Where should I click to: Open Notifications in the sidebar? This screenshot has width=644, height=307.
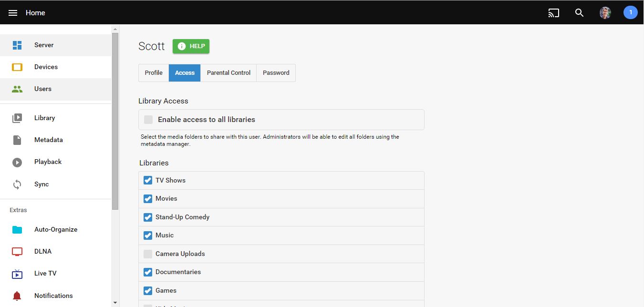[53, 296]
